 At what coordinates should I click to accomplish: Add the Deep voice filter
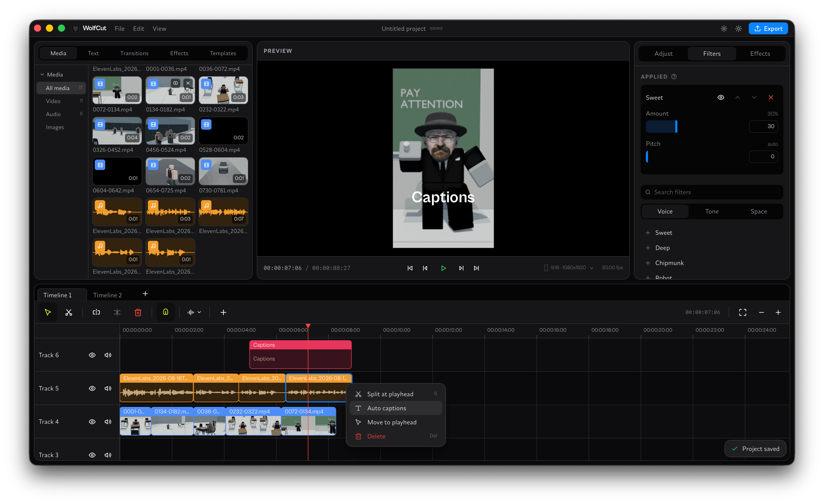(658, 248)
